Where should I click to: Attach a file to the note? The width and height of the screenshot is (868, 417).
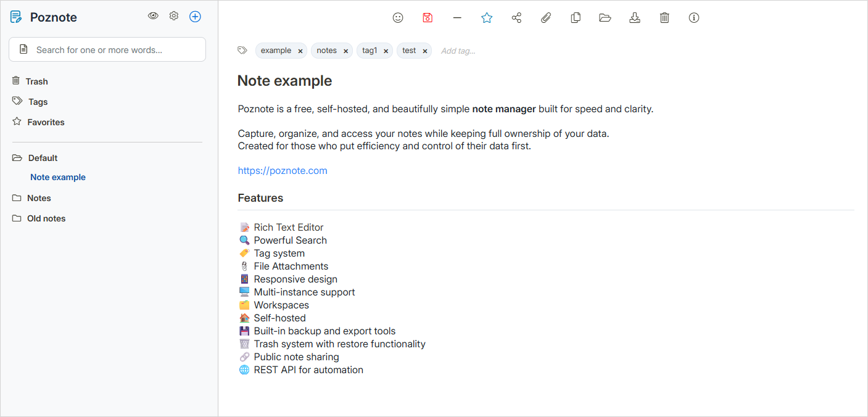(546, 17)
